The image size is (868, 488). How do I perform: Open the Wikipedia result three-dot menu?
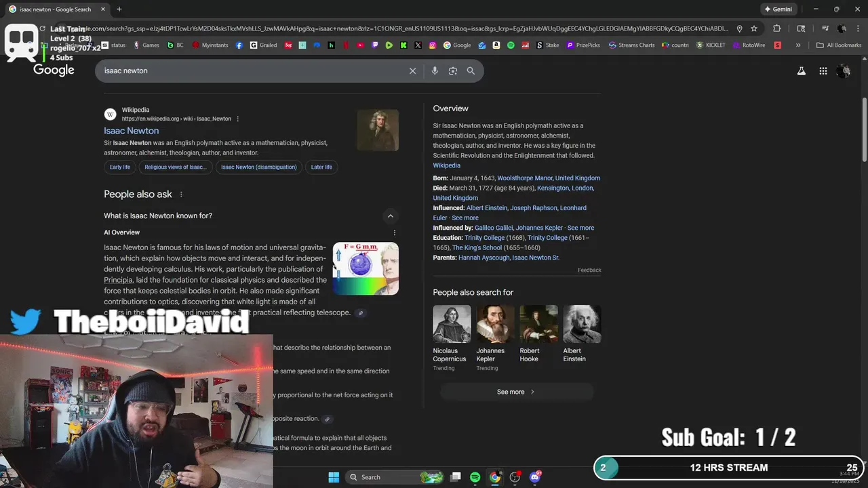point(237,119)
